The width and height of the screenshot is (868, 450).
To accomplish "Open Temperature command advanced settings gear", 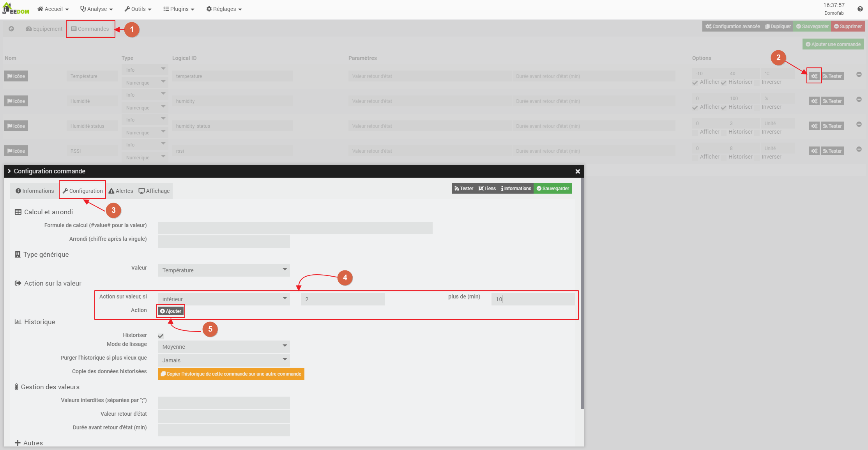I will (814, 76).
